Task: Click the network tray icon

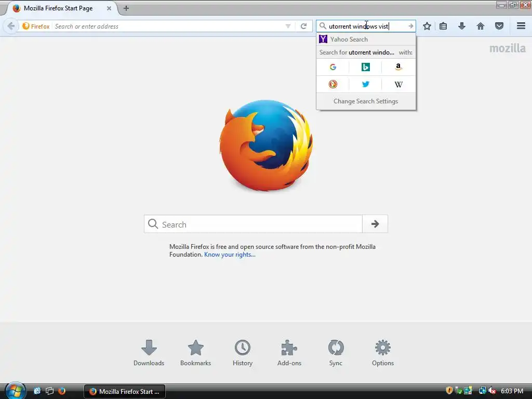Action: (x=482, y=391)
